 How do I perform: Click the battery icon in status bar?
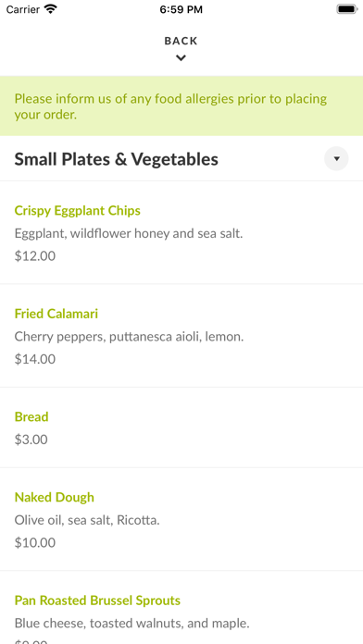(x=347, y=9)
